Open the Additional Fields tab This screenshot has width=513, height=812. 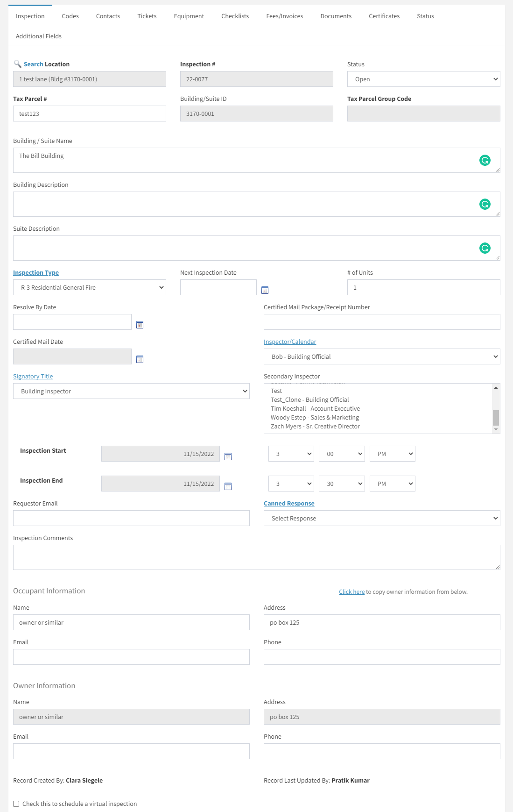coord(38,36)
